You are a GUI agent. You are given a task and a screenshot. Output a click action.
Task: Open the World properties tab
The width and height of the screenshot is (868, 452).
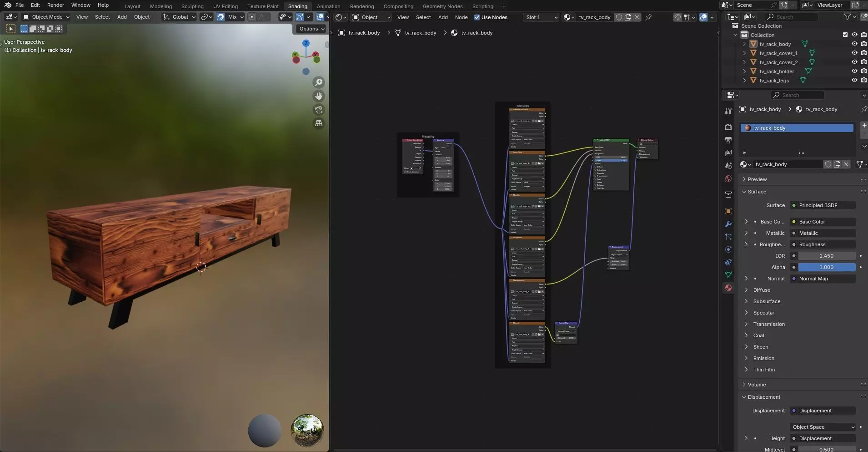point(728,178)
